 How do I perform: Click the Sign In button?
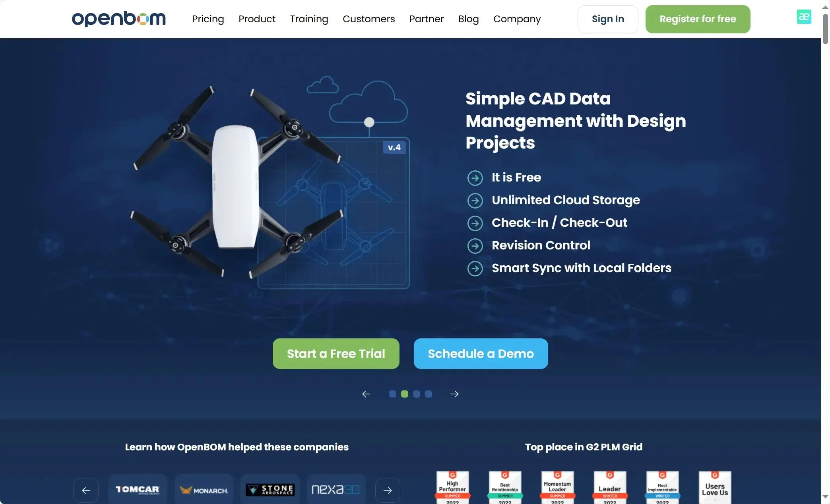coord(608,19)
